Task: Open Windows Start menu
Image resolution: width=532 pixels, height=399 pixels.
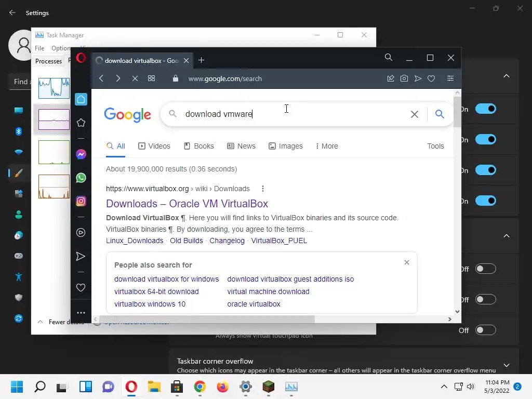Action: pos(17,387)
